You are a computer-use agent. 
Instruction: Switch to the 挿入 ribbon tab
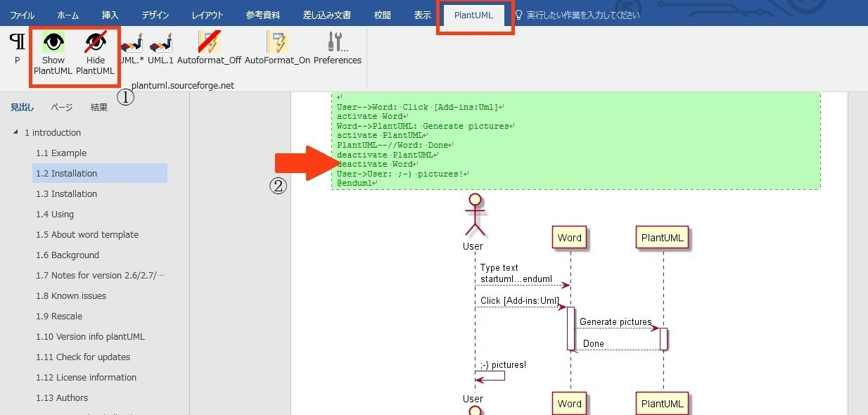110,15
